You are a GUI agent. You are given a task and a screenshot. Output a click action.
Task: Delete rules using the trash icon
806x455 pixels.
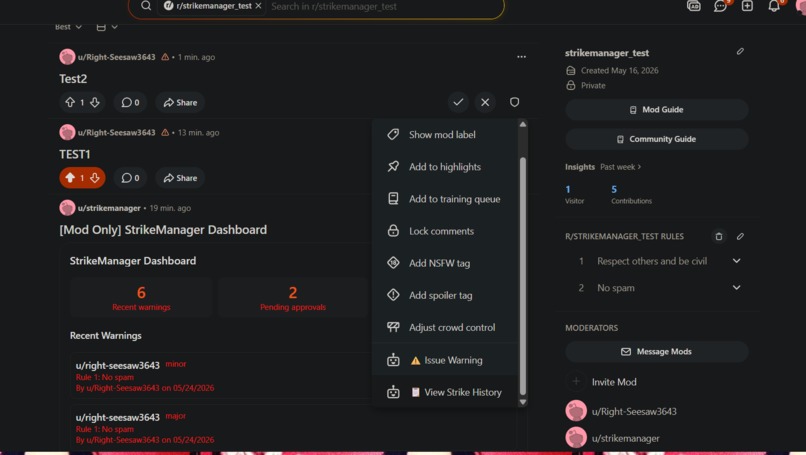coord(719,236)
